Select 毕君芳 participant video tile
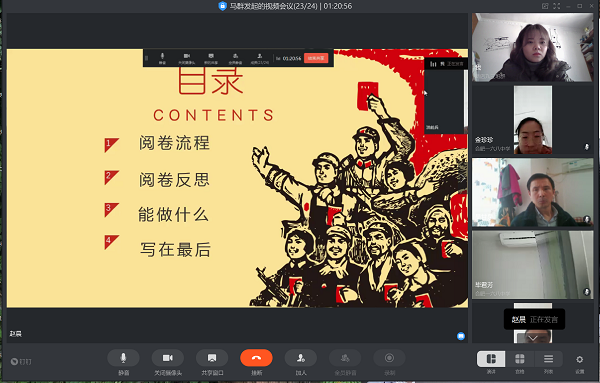600x383 pixels. pos(533,264)
